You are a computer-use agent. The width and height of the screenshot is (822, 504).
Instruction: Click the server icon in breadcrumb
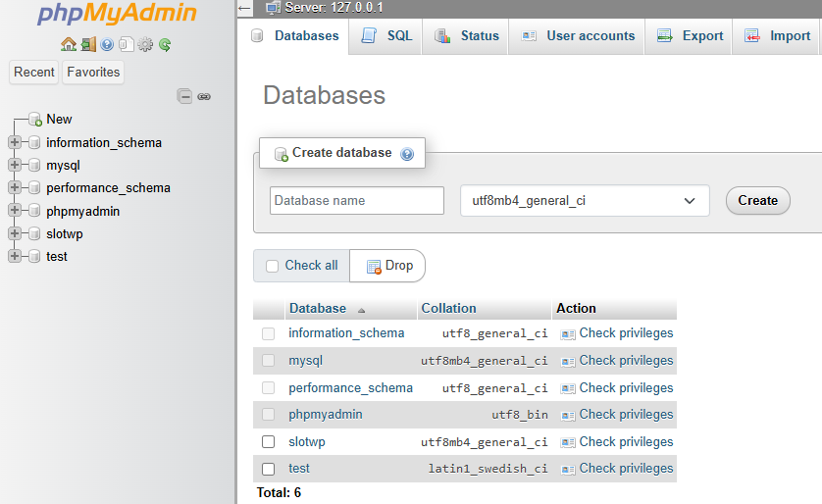[x=273, y=8]
